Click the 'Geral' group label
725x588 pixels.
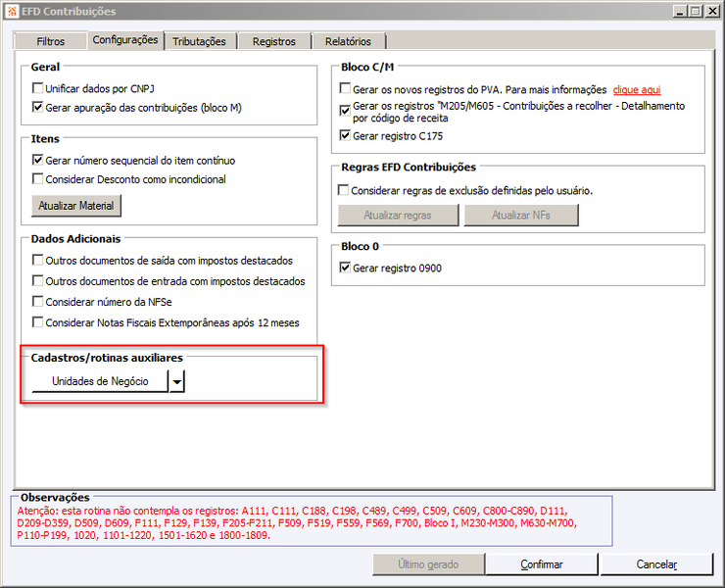tap(45, 67)
